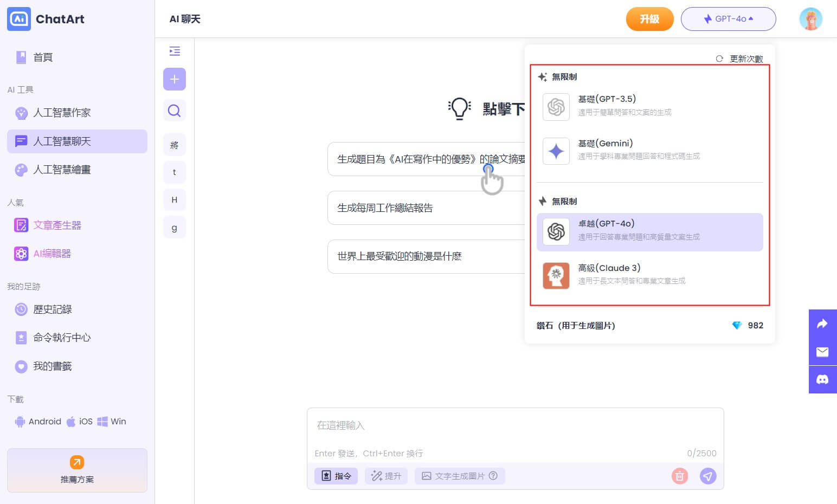Select 人工智慧聊天 in the sidebar

(x=77, y=141)
